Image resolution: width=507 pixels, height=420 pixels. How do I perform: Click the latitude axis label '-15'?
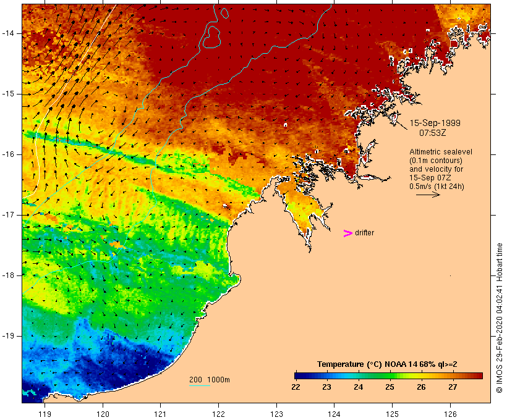8,94
